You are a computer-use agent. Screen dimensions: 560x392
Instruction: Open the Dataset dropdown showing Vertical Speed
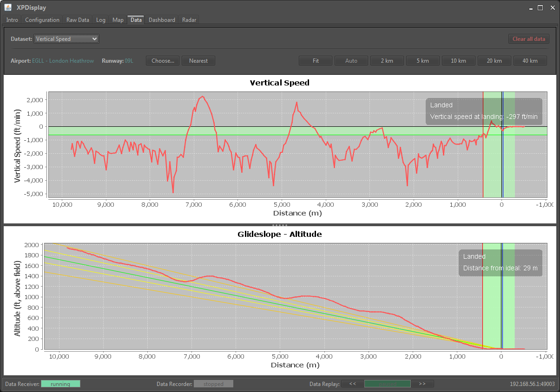[66, 39]
